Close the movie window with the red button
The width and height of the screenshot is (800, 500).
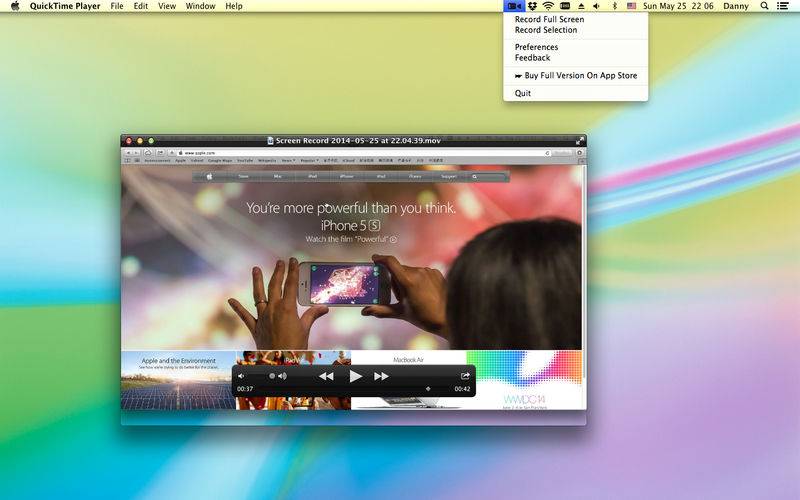[129, 141]
